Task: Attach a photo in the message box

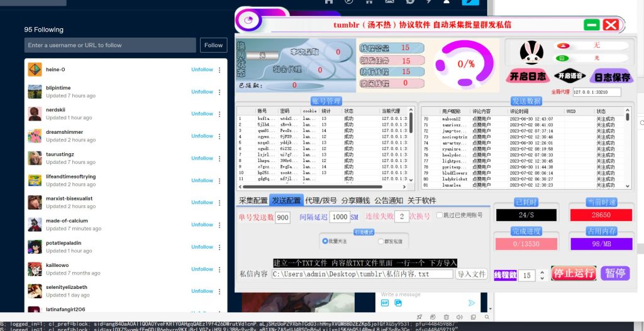Action: (x=397, y=303)
